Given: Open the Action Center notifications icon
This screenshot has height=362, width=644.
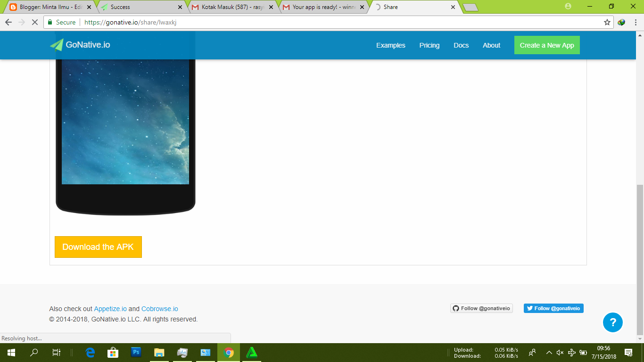Looking at the screenshot, I should click(628, 353).
